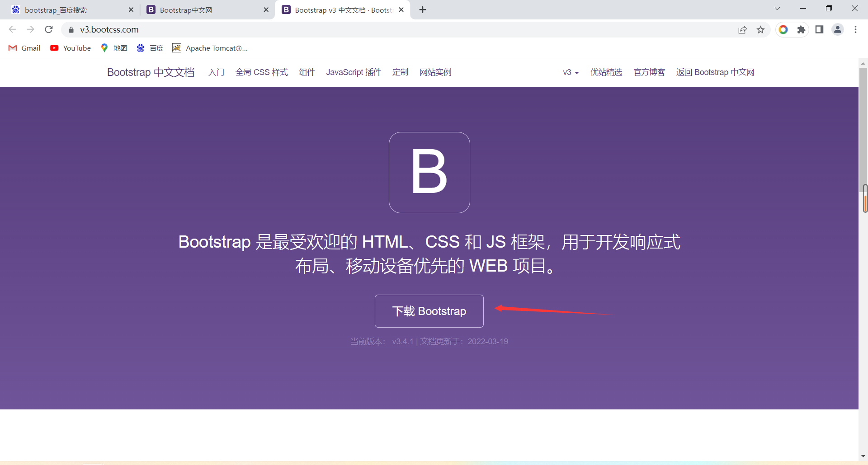Close the Bootstrap v3 中文文档 tab
868x465 pixels.
[401, 10]
